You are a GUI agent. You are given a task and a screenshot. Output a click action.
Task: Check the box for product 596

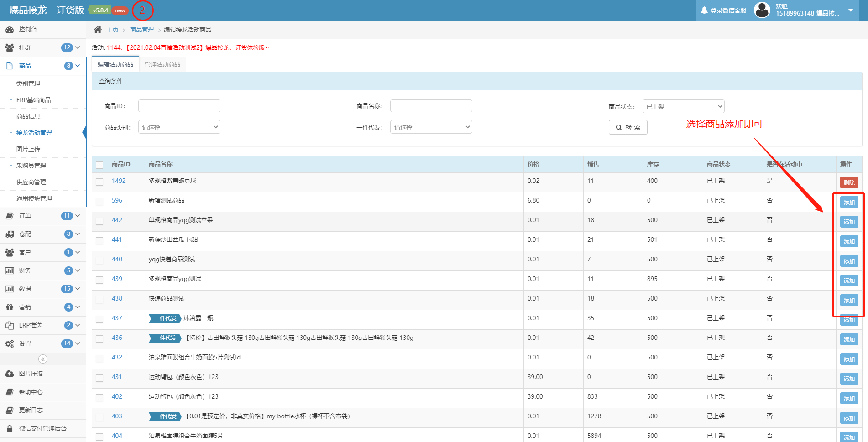[99, 202]
